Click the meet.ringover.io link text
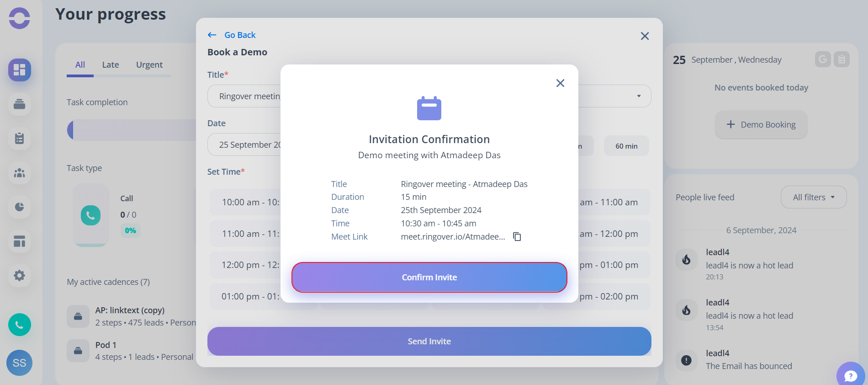This screenshot has height=385, width=868. coord(453,236)
